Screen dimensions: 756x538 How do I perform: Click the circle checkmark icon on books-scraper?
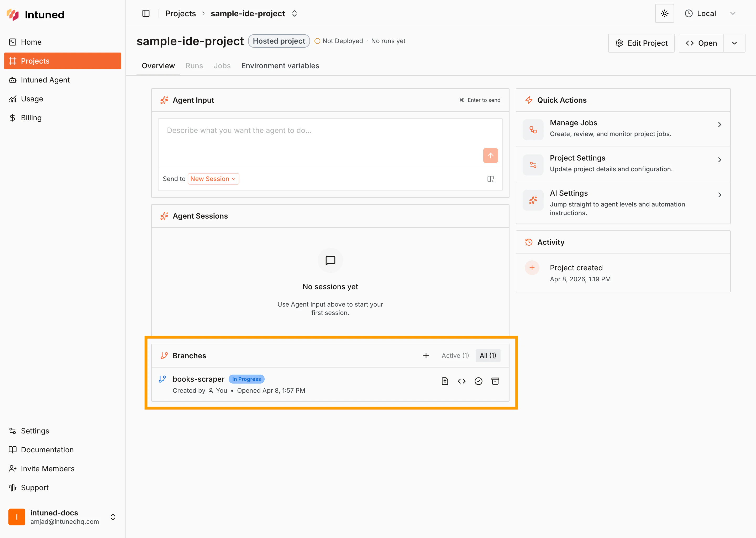pos(478,381)
